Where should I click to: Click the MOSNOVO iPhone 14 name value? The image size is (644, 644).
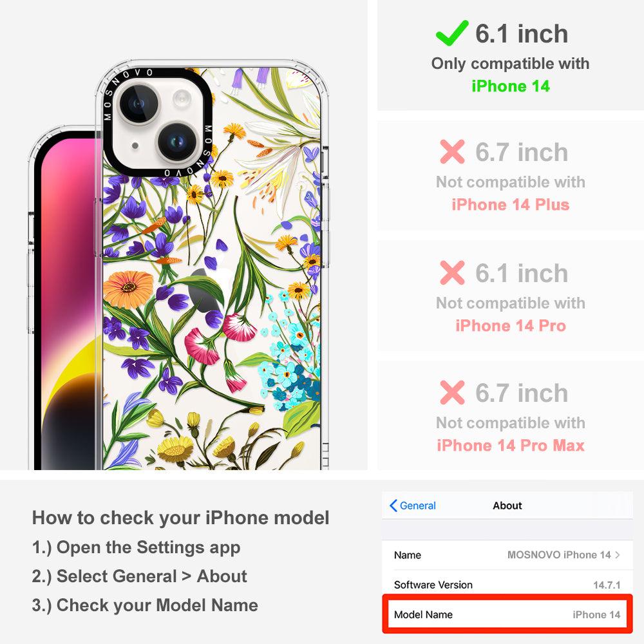pyautogui.click(x=559, y=555)
